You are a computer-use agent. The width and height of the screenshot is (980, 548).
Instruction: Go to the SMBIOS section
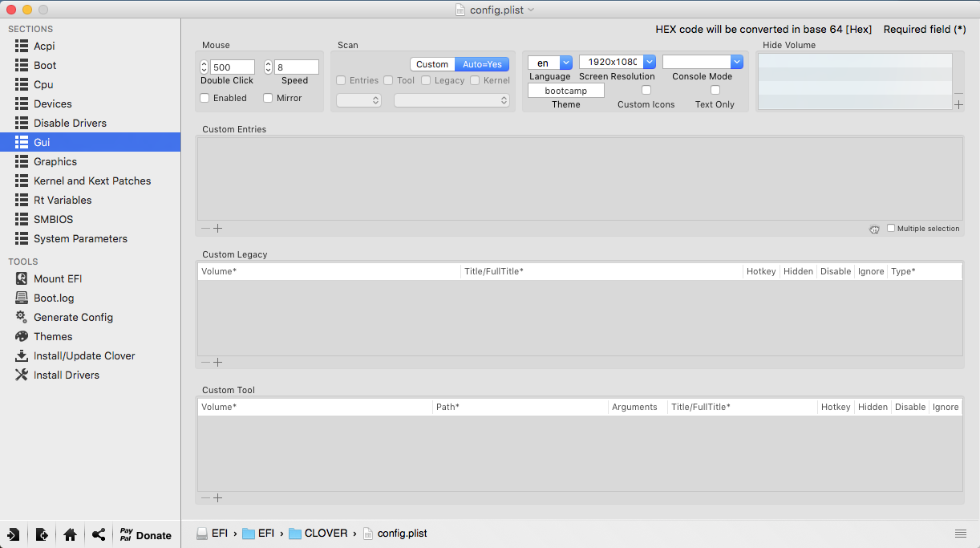90,219
